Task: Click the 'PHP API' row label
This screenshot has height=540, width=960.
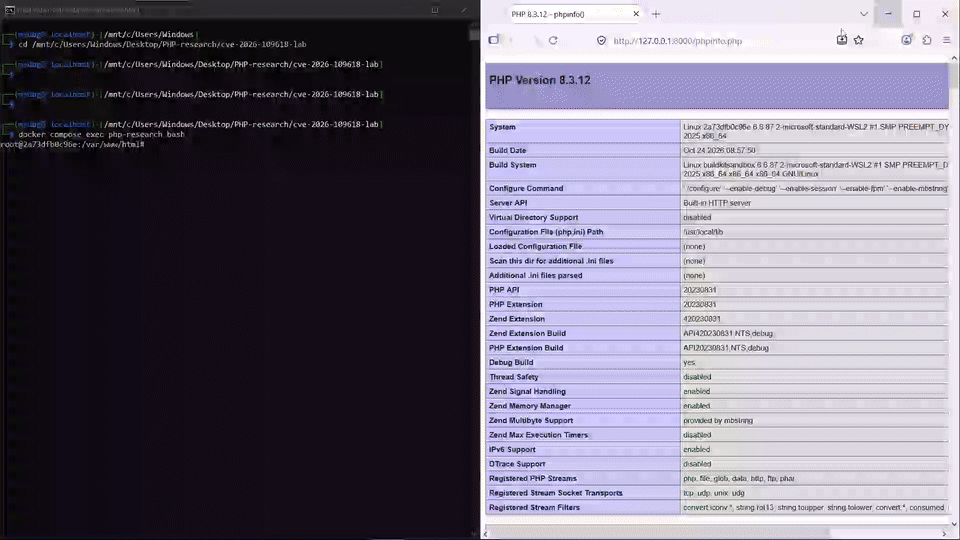Action: pyautogui.click(x=504, y=290)
